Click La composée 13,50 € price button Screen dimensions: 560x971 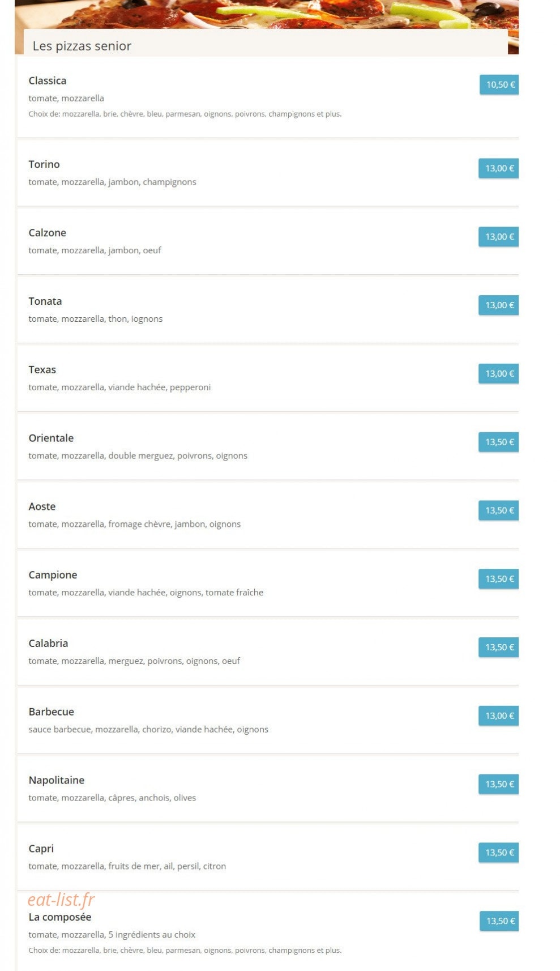pos(499,921)
